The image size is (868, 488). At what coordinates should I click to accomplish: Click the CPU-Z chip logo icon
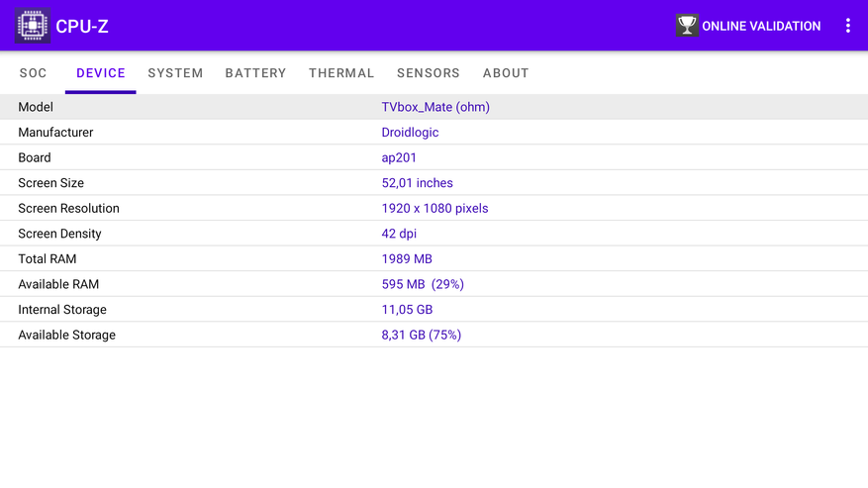coord(33,26)
